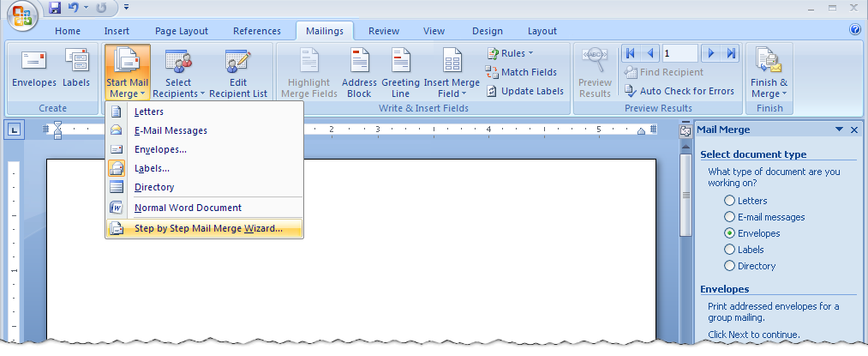Click the vertical scrollbar up arrow
868x356 pixels.
pos(685,147)
